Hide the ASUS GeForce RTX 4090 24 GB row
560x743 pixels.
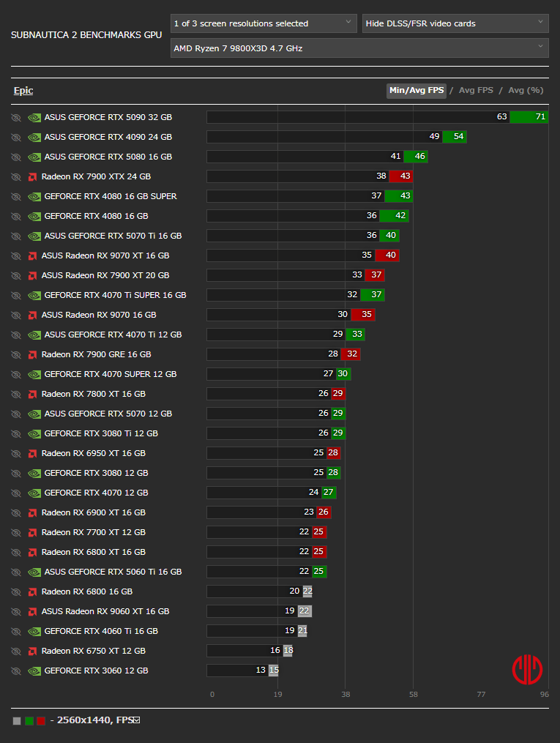coord(16,138)
